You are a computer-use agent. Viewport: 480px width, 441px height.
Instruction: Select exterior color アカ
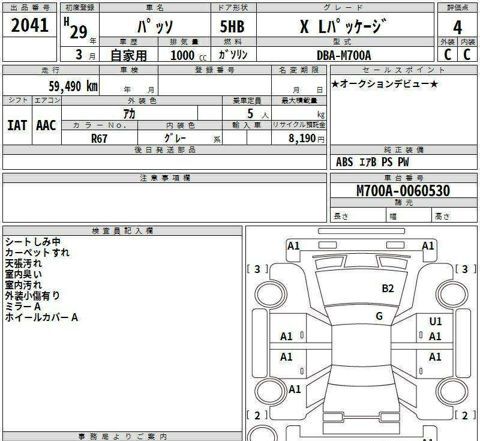point(129,114)
